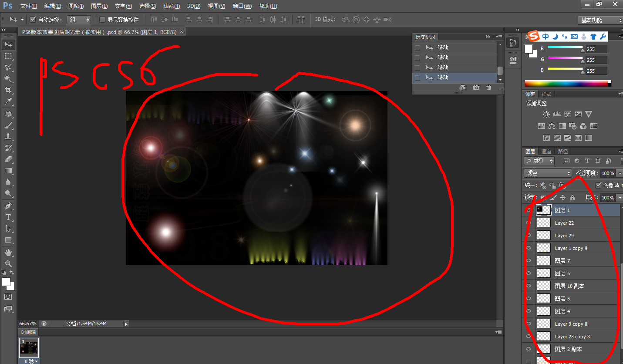The height and width of the screenshot is (364, 623).
Task: Add Curves adjustment layer
Action: 568,115
